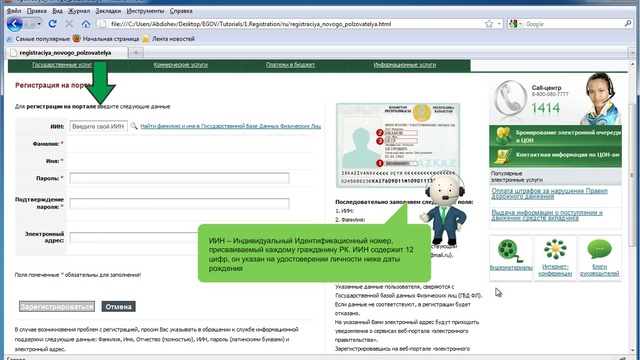Go back with the browser back arrow
Image resolution: width=640 pixels, height=360 pixels.
(x=14, y=24)
